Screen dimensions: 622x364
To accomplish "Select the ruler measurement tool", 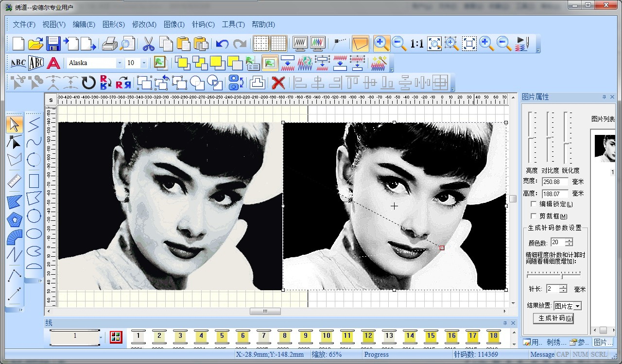I will pos(15,181).
